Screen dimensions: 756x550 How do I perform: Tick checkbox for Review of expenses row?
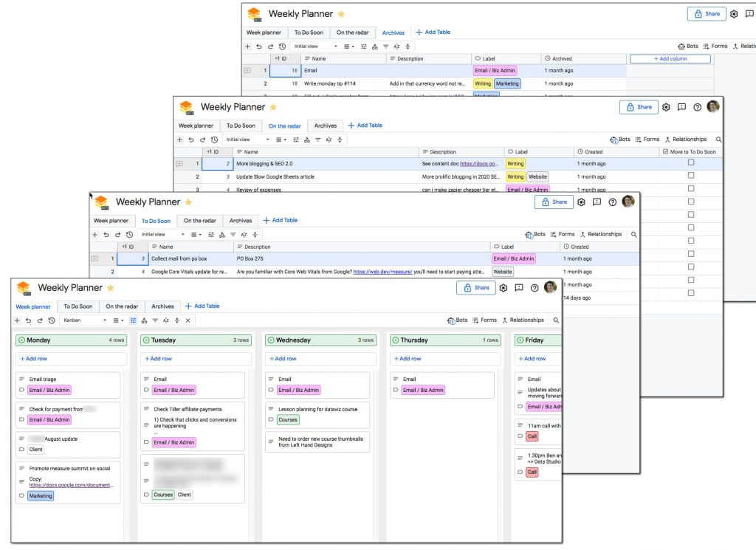point(691,189)
